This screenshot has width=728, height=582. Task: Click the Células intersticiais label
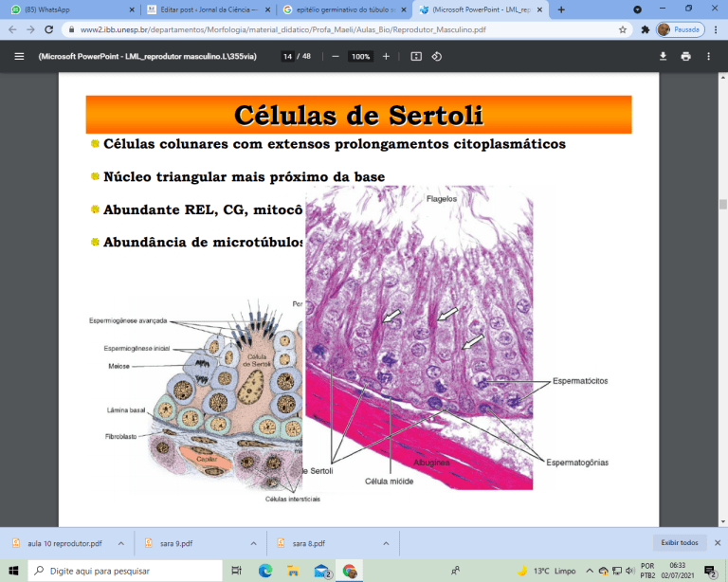tap(293, 499)
